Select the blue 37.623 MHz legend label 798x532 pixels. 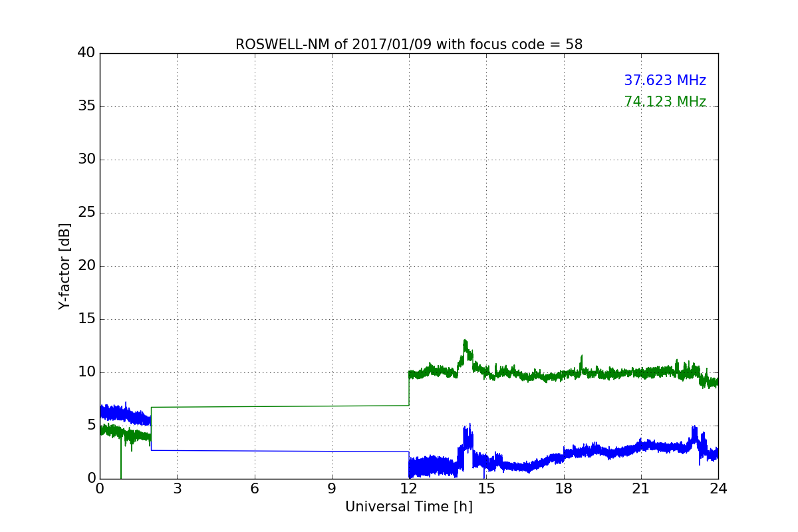(665, 80)
